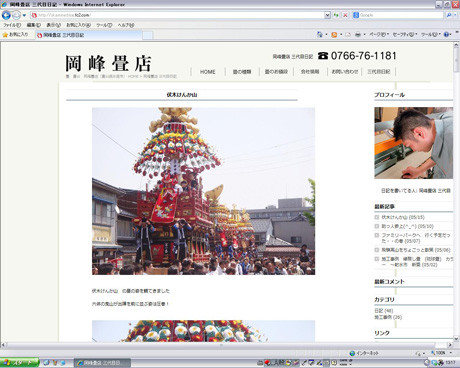
Task: Open the お気に入り menu in menu bar
Action: click(x=78, y=25)
